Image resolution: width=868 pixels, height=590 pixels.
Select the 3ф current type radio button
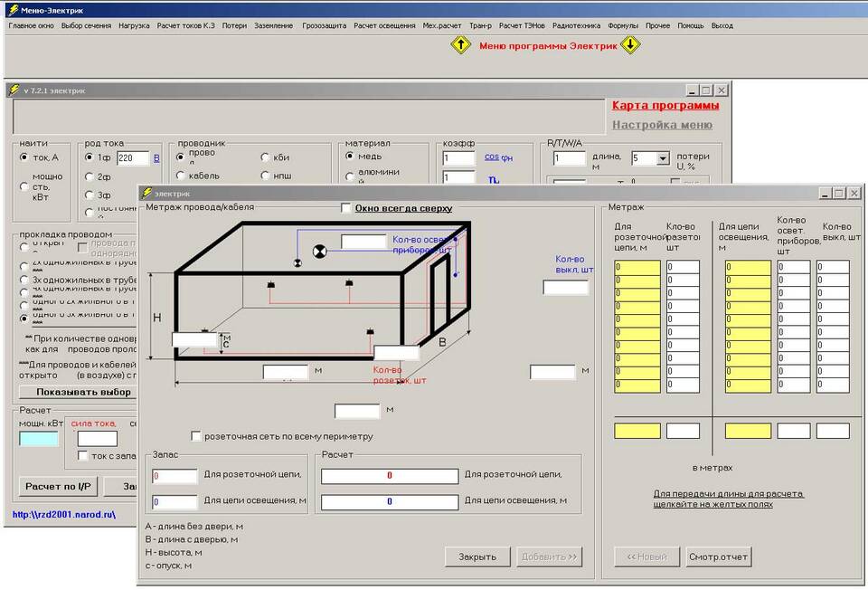tap(90, 195)
